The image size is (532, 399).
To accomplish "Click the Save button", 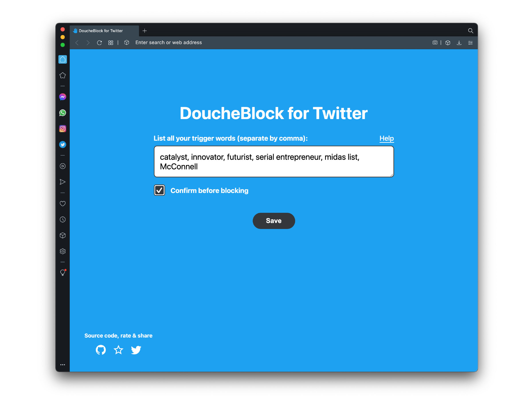I will click(x=274, y=221).
